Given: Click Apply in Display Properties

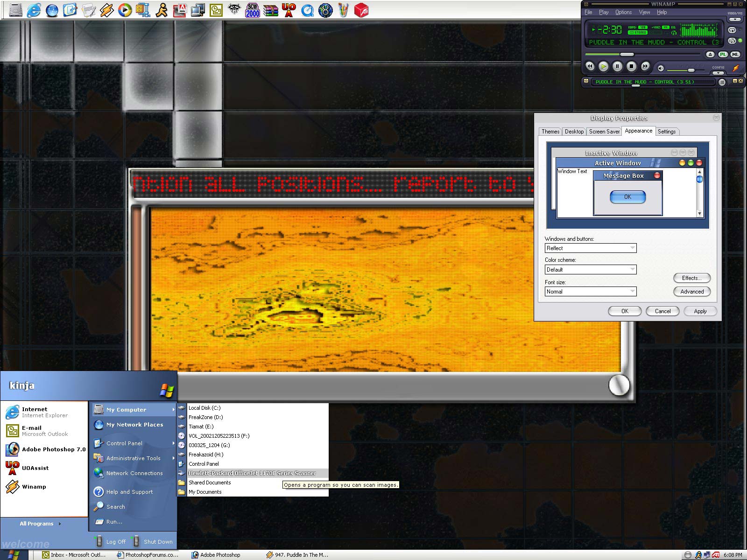Looking at the screenshot, I should point(700,311).
